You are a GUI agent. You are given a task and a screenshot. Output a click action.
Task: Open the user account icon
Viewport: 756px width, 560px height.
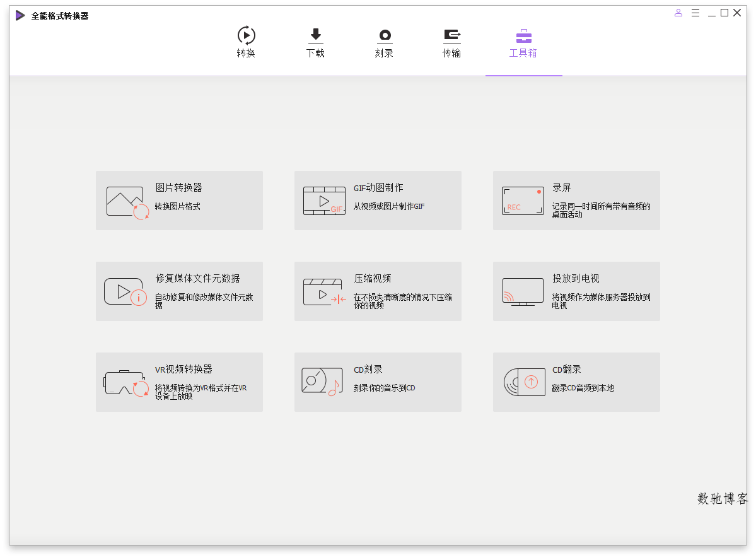click(x=678, y=13)
